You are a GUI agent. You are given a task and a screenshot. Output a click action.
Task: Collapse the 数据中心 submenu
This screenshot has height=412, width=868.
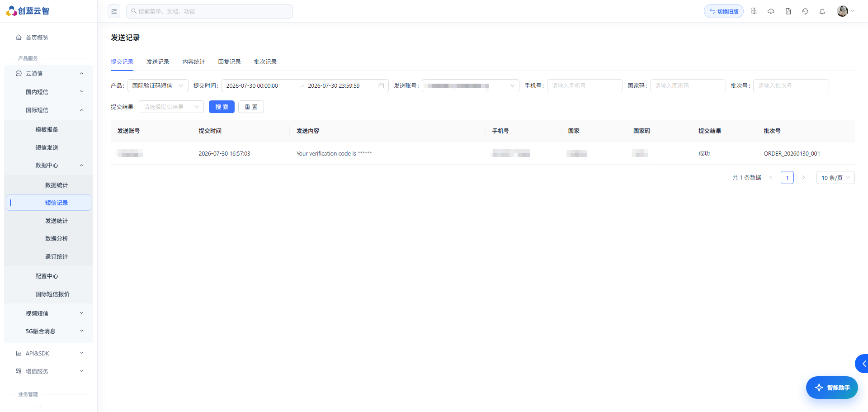81,165
